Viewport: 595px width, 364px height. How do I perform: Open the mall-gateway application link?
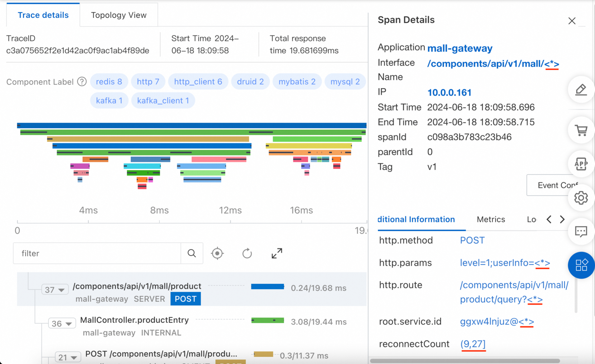tap(460, 48)
